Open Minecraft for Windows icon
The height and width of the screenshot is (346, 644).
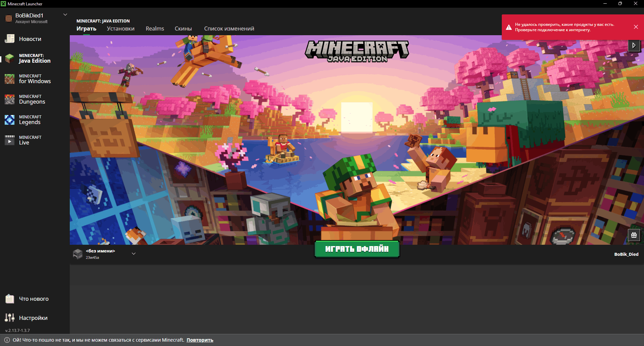tap(9, 79)
